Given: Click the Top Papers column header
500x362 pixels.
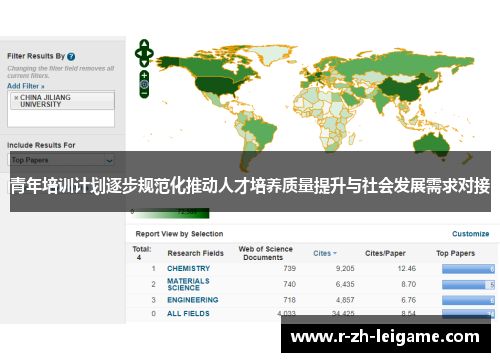Looking at the screenshot, I should click(455, 253).
